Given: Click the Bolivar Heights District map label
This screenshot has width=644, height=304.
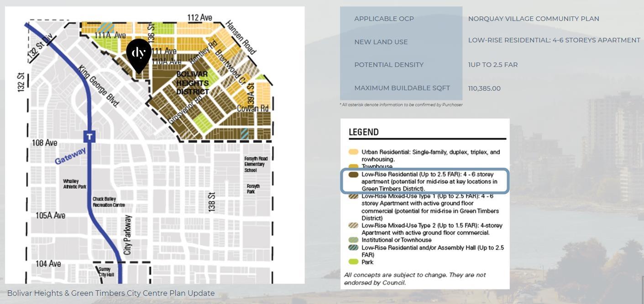Looking at the screenshot, I should [x=193, y=82].
